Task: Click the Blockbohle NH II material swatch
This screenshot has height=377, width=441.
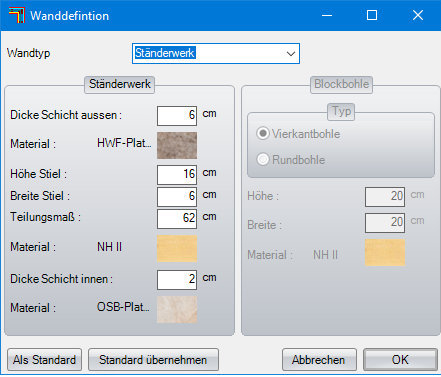Action: [x=385, y=252]
